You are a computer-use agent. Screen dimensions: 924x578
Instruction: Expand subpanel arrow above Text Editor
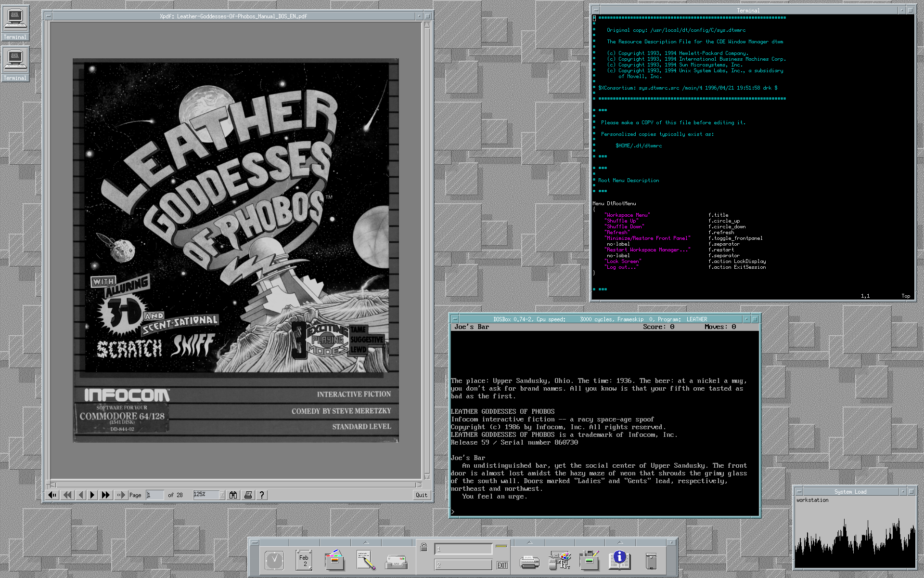click(x=366, y=542)
